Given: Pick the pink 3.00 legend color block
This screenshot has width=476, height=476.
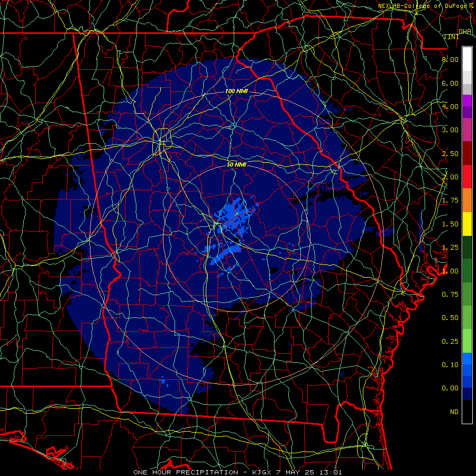Looking at the screenshot, I should tap(467, 130).
